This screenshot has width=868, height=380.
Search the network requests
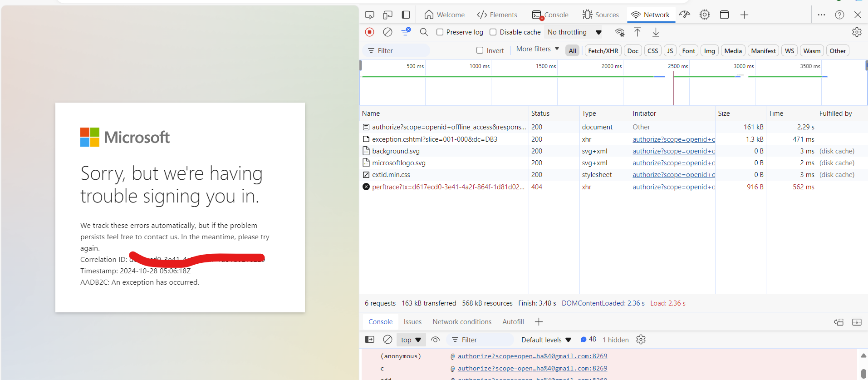[x=424, y=32]
